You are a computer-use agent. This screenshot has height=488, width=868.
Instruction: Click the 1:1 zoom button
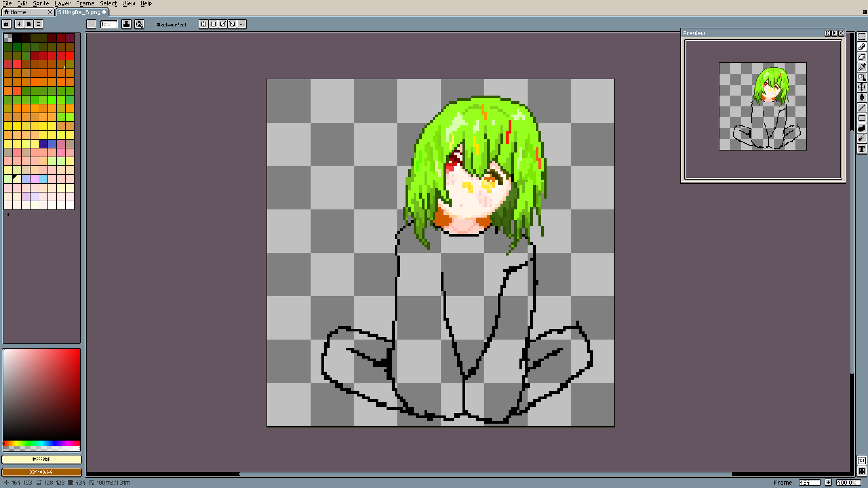(862, 461)
